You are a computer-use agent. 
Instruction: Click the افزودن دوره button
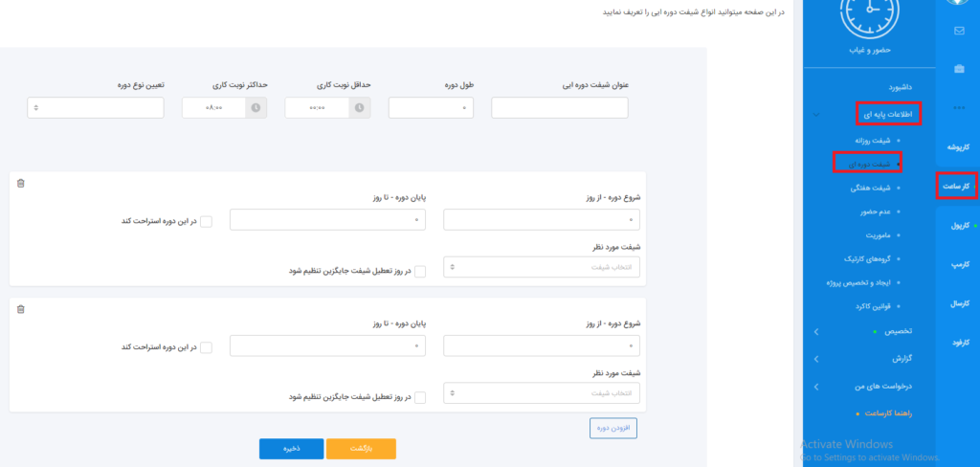point(613,428)
